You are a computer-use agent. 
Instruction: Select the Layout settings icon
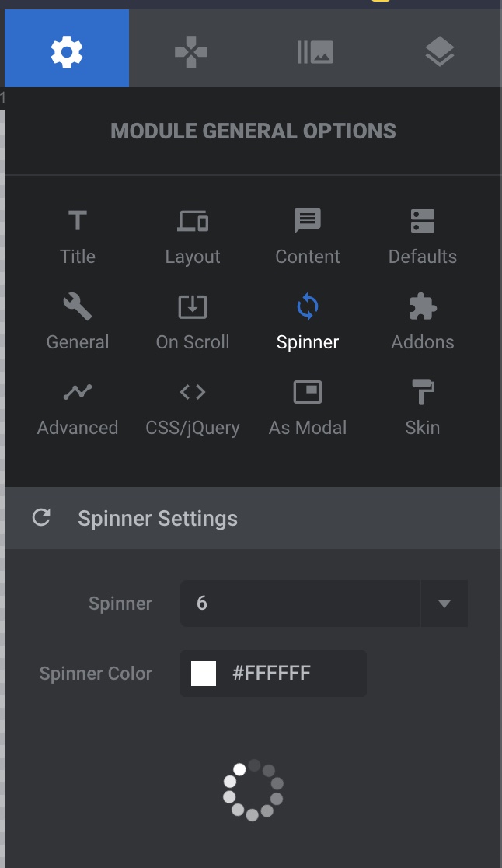click(193, 222)
